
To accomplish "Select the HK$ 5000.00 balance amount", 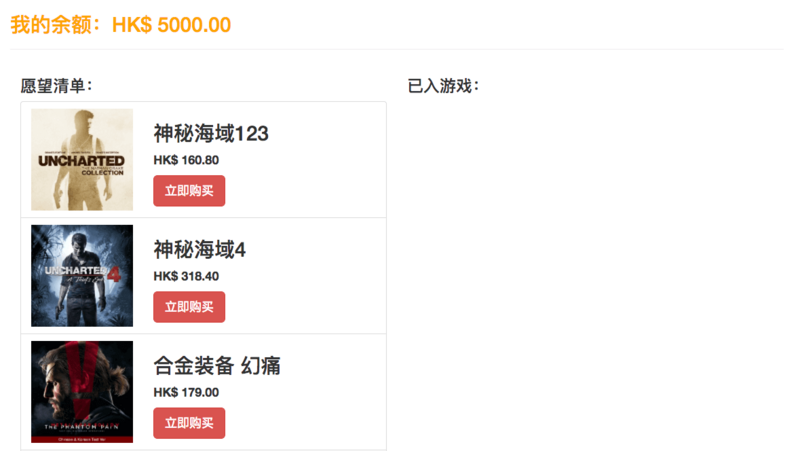I will 171,24.
